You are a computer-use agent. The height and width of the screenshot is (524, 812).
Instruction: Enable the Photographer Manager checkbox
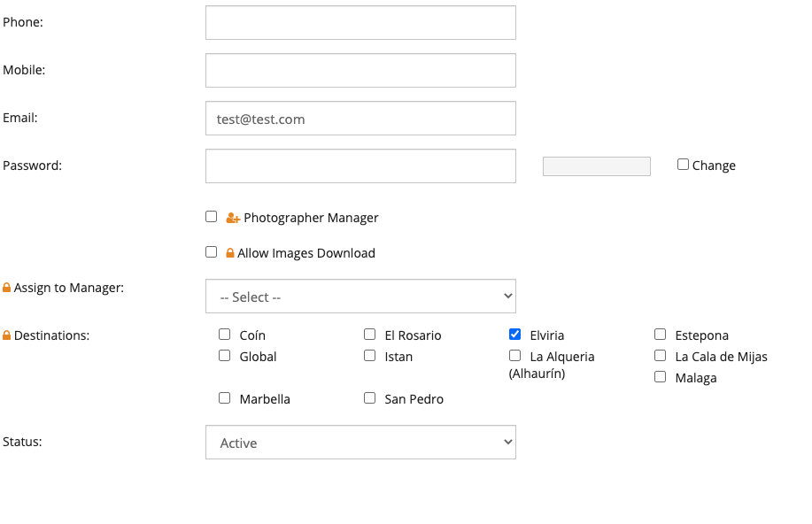[x=212, y=217]
